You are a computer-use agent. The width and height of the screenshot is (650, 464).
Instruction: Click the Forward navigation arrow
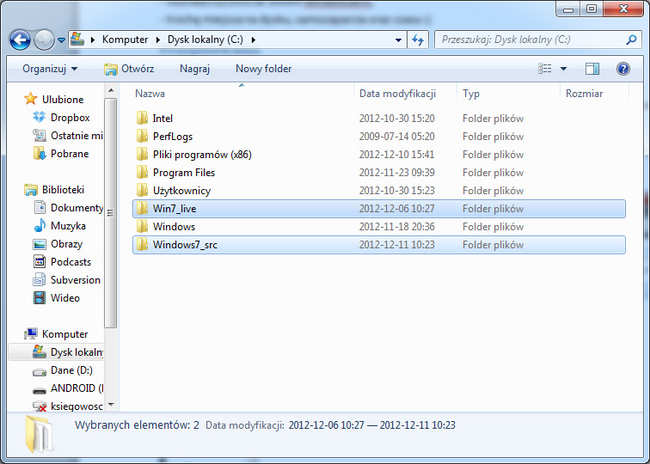tap(44, 40)
